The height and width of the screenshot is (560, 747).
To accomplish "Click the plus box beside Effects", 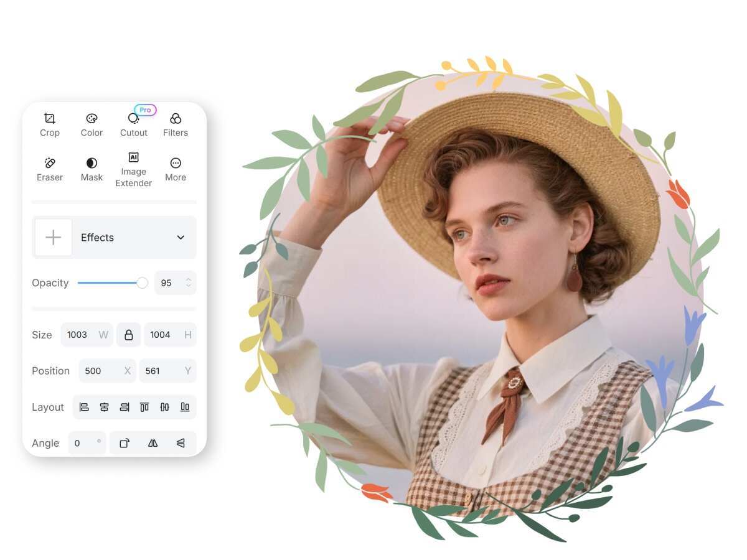I will [54, 238].
